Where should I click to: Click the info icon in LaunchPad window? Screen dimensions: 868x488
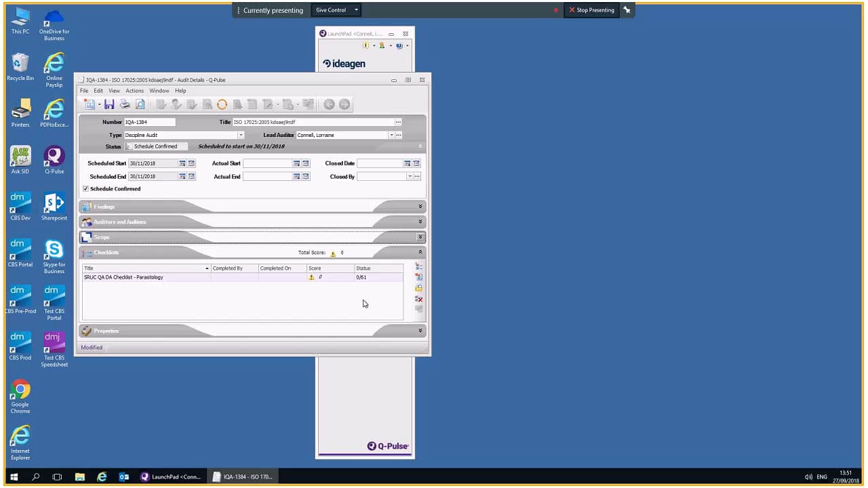366,45
